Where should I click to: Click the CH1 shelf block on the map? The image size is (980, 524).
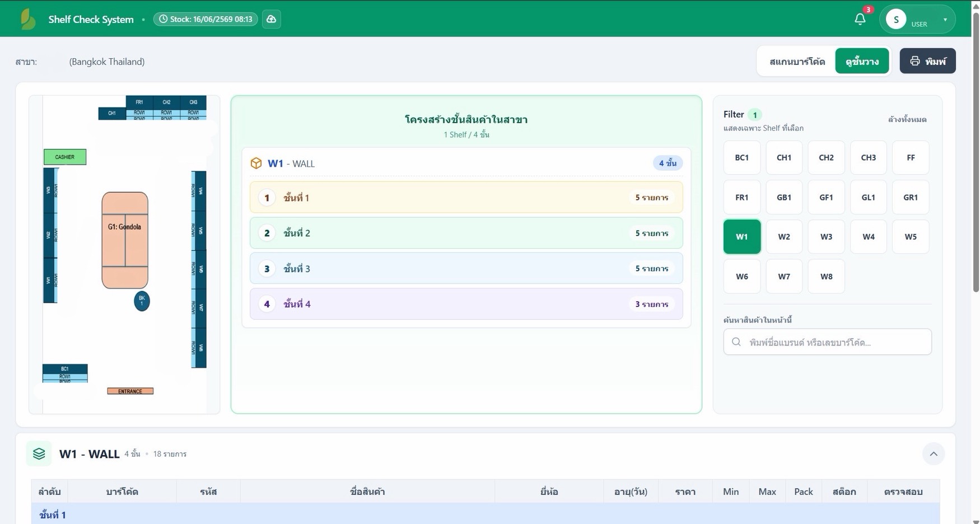[x=112, y=113]
